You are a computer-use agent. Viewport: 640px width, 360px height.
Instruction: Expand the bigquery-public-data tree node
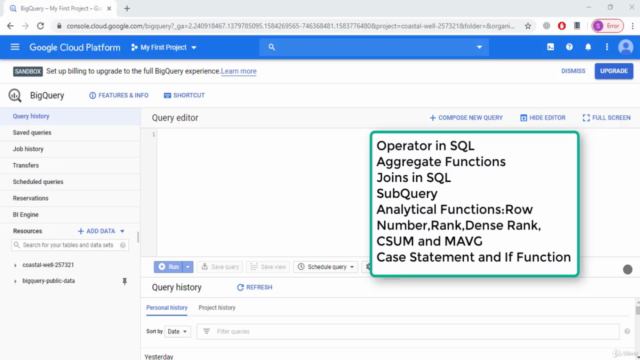(15, 281)
